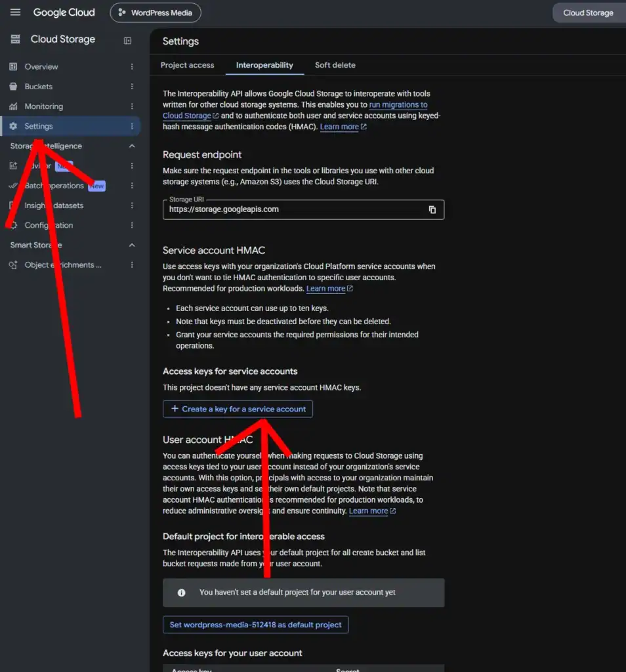Viewport: 626px width, 672px height.
Task: Open Insights datasets page
Action: (54, 205)
